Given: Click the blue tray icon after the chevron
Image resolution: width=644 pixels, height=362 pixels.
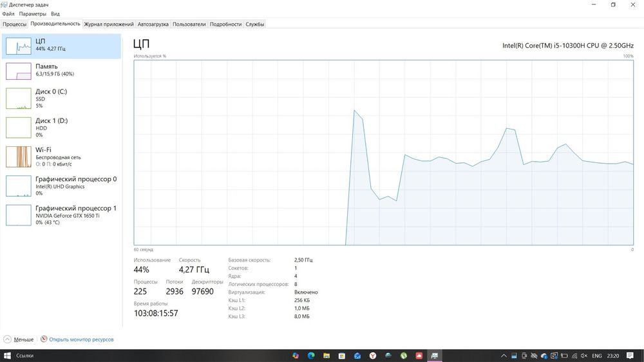Looking at the screenshot, I should [x=514, y=356].
